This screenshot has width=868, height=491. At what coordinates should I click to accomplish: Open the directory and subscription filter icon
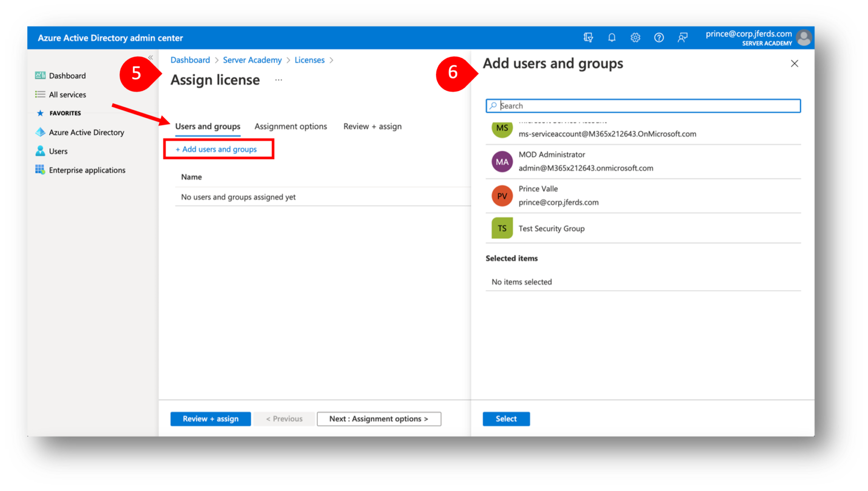click(x=588, y=37)
